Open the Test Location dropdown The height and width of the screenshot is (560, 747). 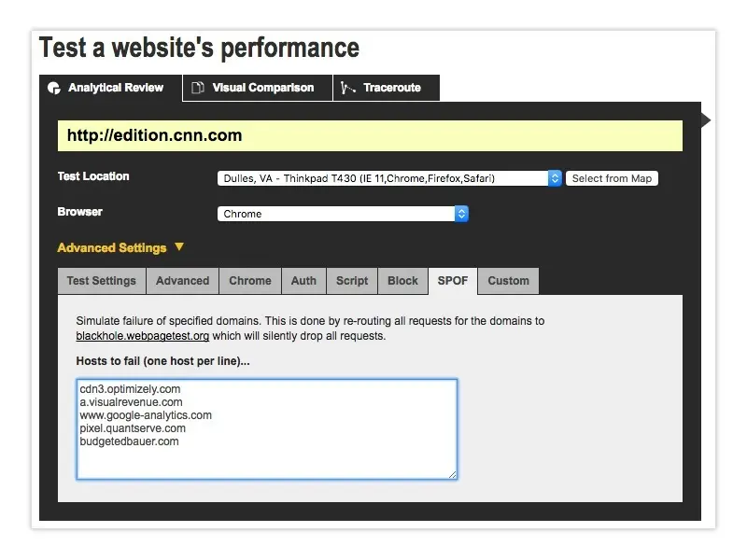click(x=383, y=177)
